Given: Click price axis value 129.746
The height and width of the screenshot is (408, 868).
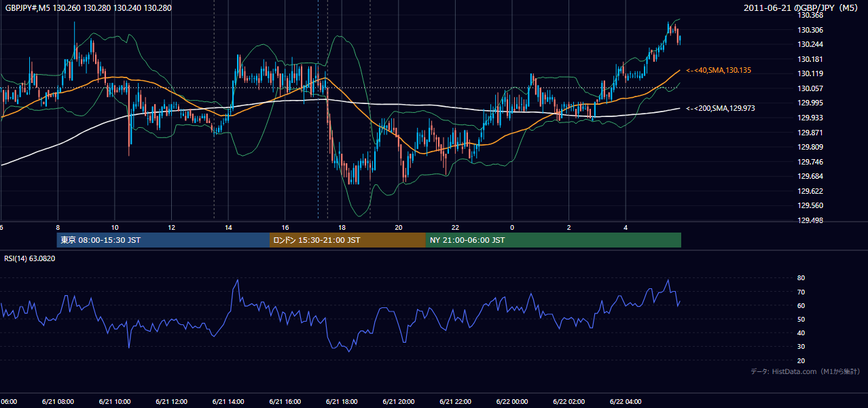Looking at the screenshot, I should click(x=810, y=162).
